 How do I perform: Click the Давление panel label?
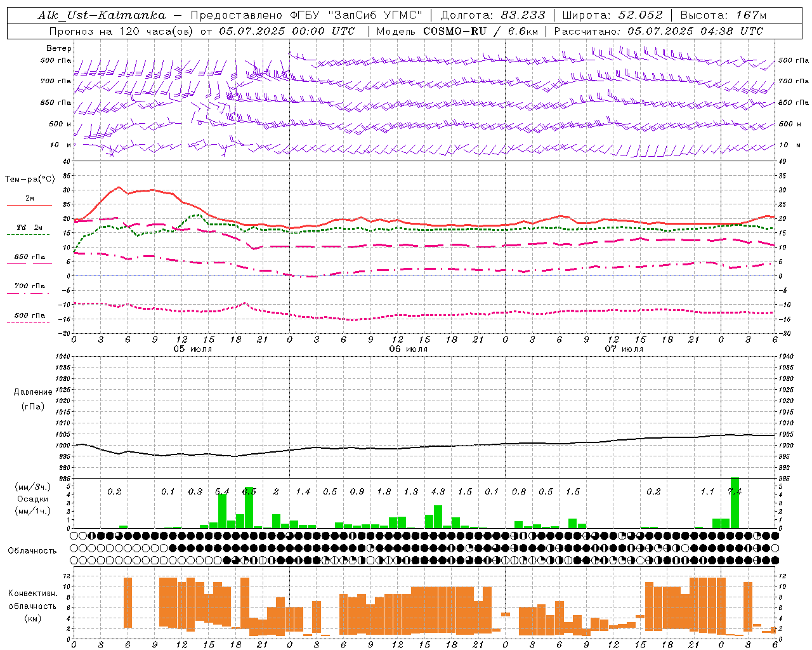point(33,392)
